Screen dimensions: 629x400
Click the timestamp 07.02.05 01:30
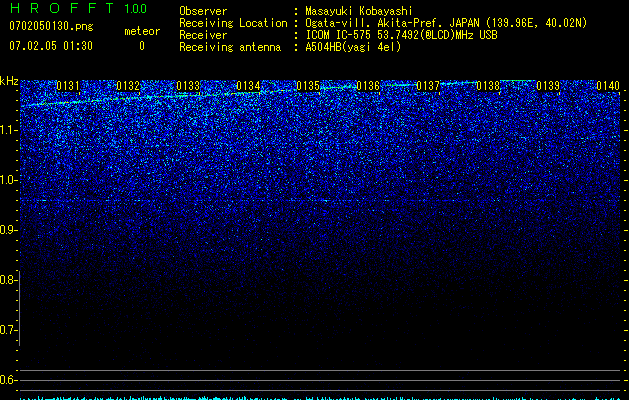(x=51, y=46)
